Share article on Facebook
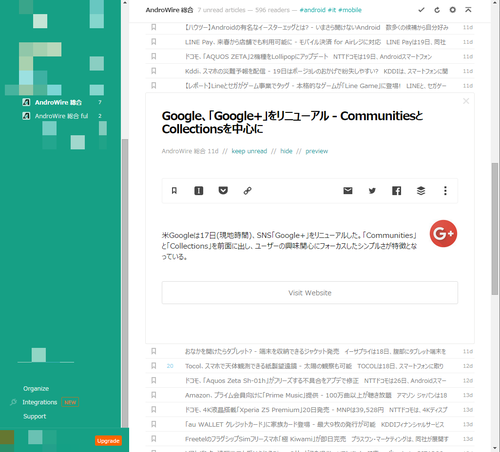 tap(396, 191)
